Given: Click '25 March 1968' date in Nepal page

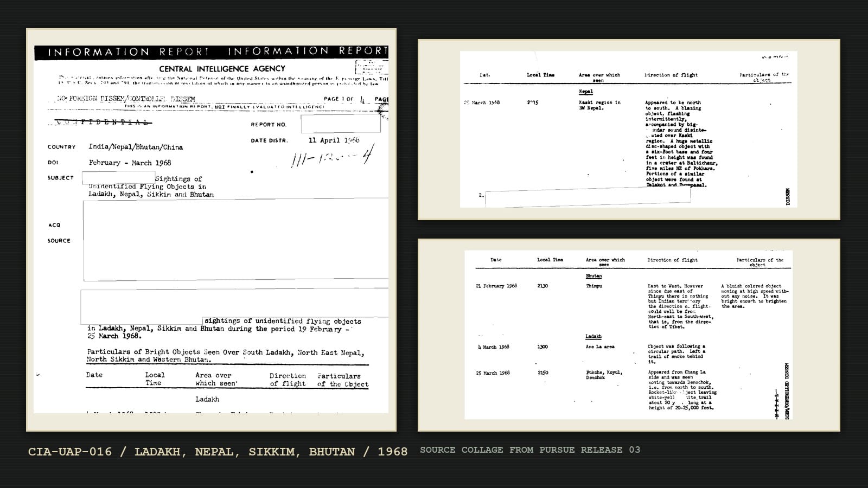Looking at the screenshot, I should click(x=482, y=102).
